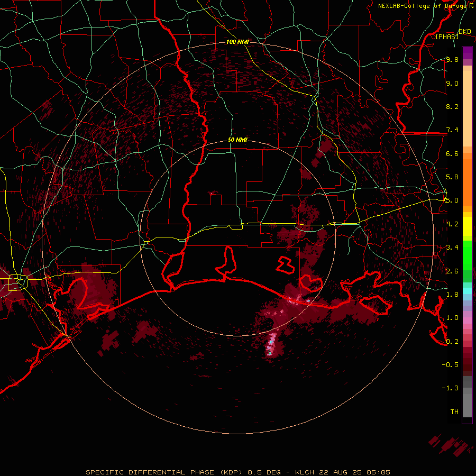Click the radar echo streaks in bottom-right corner
476x476 pixels.
[452, 446]
